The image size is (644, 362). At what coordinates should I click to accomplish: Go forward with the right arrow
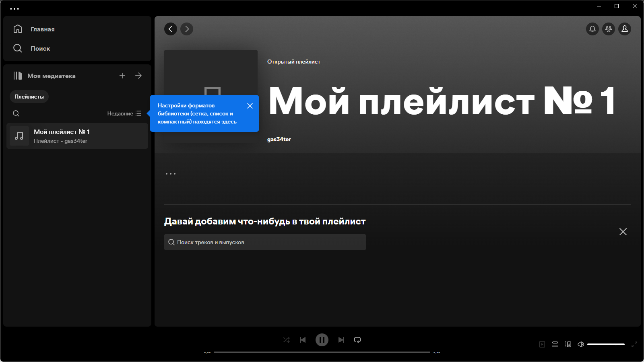[187, 29]
